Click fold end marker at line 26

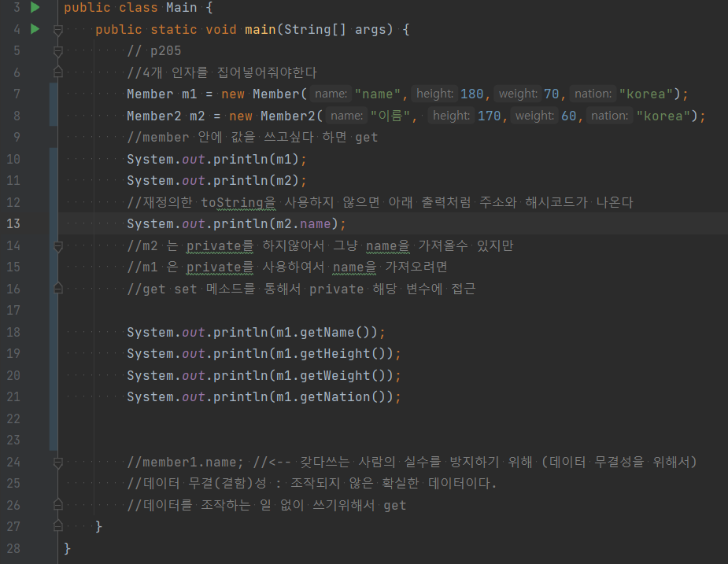58,504
